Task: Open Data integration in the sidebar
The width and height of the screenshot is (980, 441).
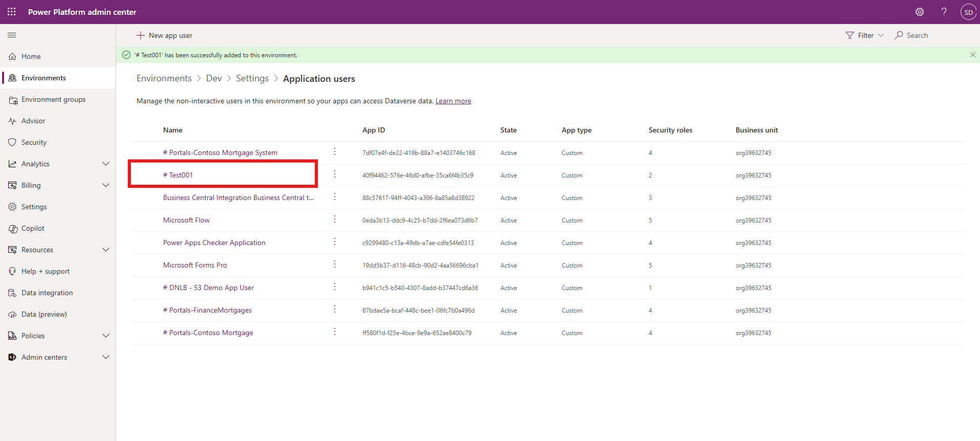Action: (47, 293)
